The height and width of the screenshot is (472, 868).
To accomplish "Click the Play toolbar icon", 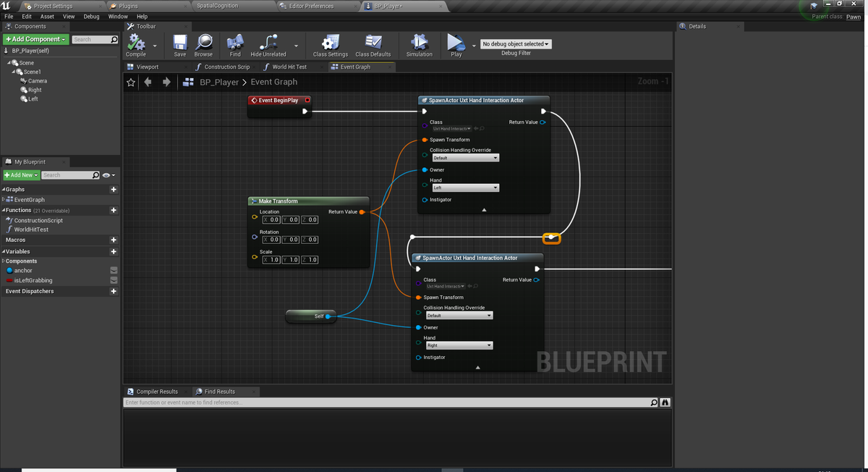I will [456, 42].
